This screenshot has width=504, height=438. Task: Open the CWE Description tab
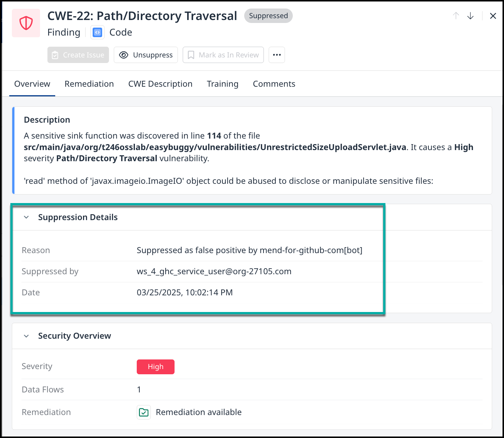click(x=160, y=84)
